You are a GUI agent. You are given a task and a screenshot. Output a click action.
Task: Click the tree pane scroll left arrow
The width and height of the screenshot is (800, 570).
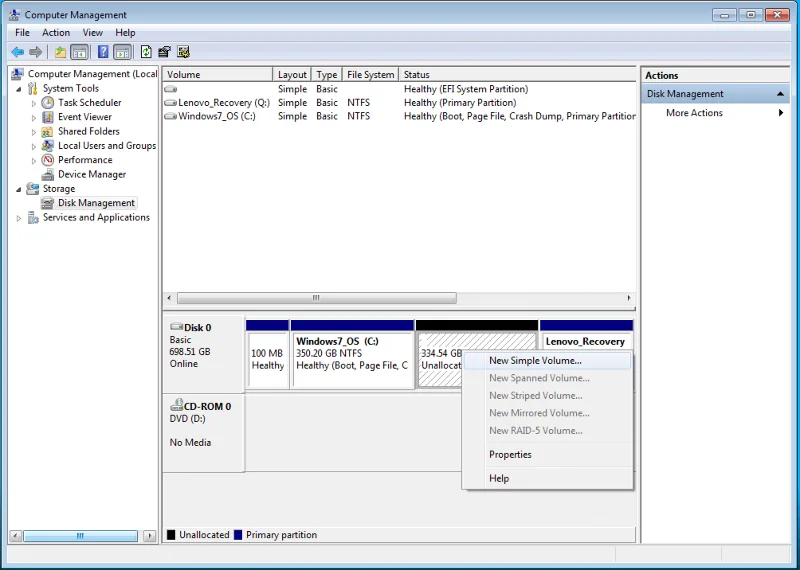point(15,536)
